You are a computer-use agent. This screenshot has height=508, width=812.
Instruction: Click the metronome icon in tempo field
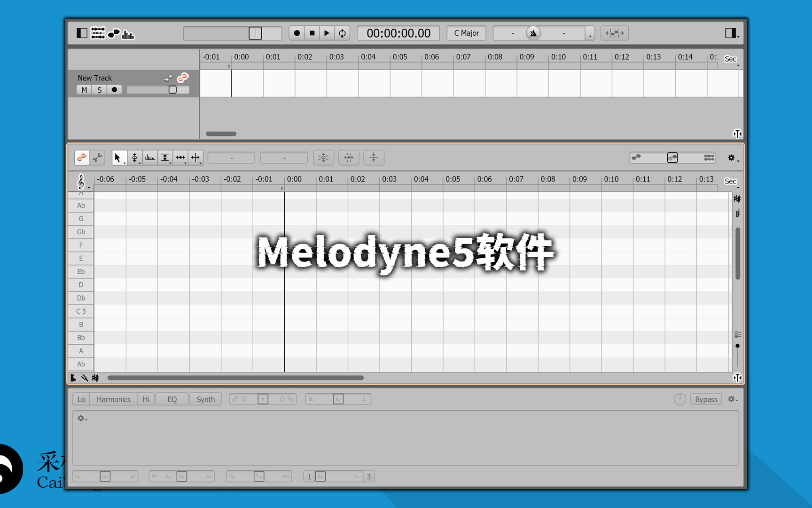pos(533,33)
